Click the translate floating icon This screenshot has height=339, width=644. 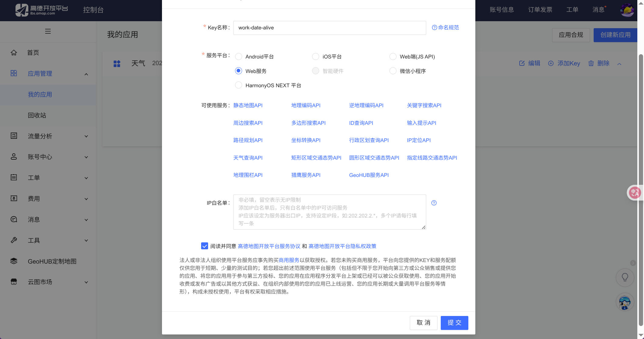click(x=635, y=193)
